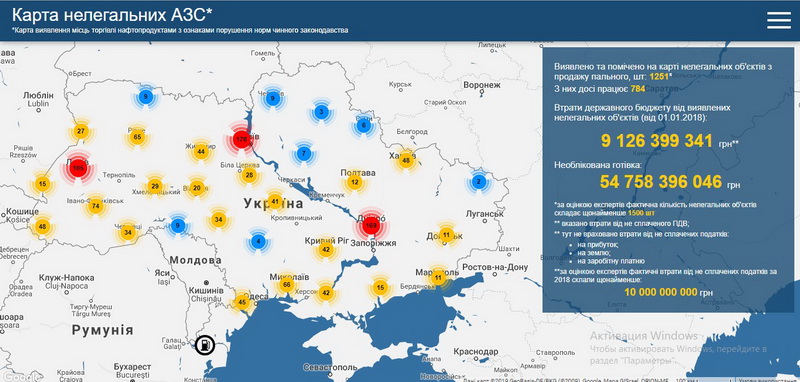This screenshot has width=800, height=382.
Task: Click the yellow cluster 48 at Kharkiv
Action: (x=406, y=160)
